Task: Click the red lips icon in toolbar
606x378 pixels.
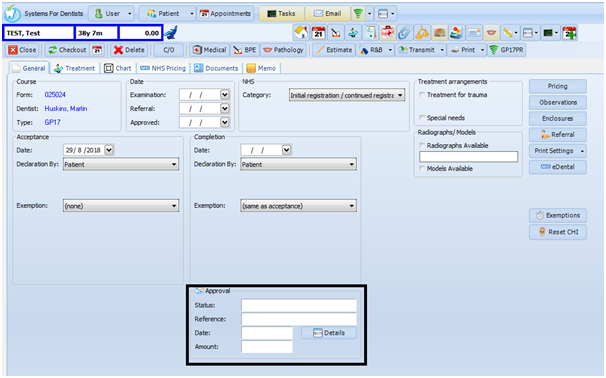Action: (x=491, y=33)
